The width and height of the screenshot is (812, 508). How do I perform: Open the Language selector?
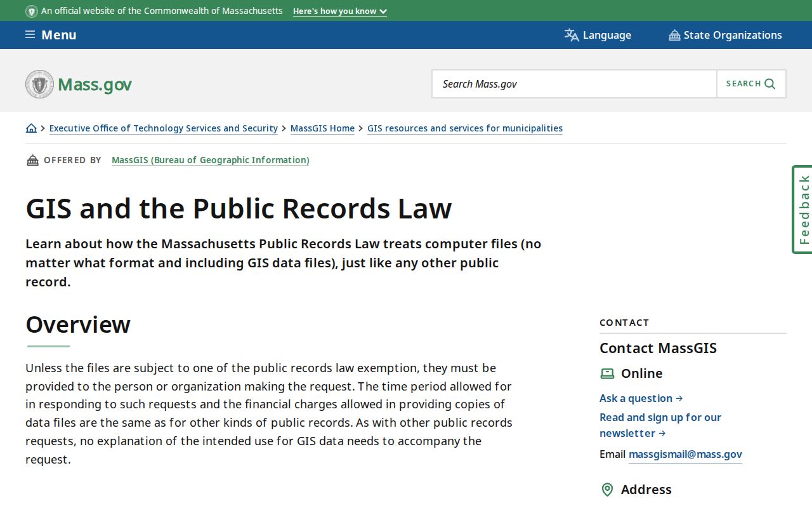click(x=598, y=35)
